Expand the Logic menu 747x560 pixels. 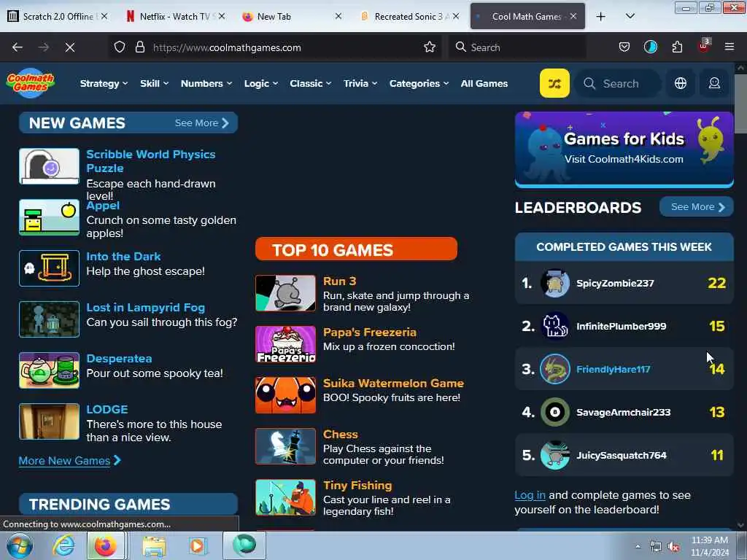click(x=261, y=83)
